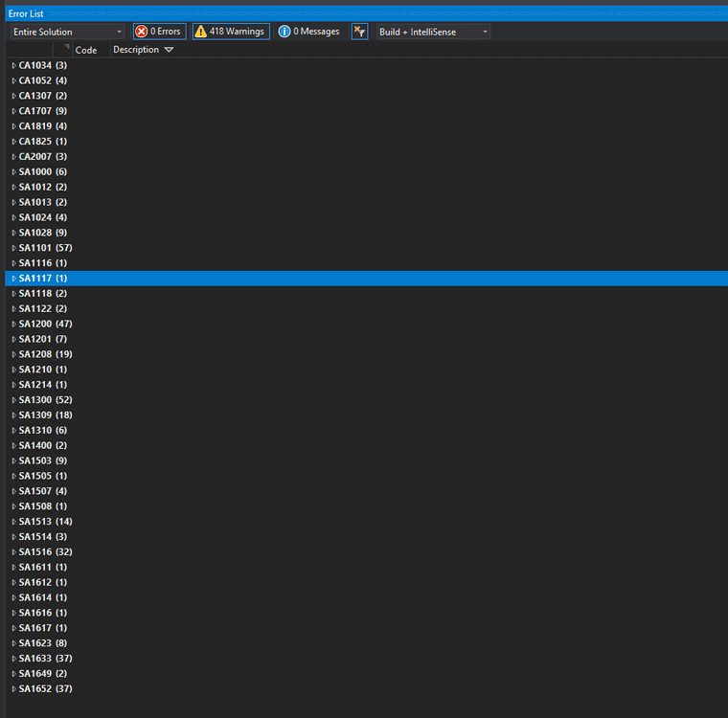Select the SA1201 (7) row
This screenshot has height=718, width=728.
[x=366, y=339]
